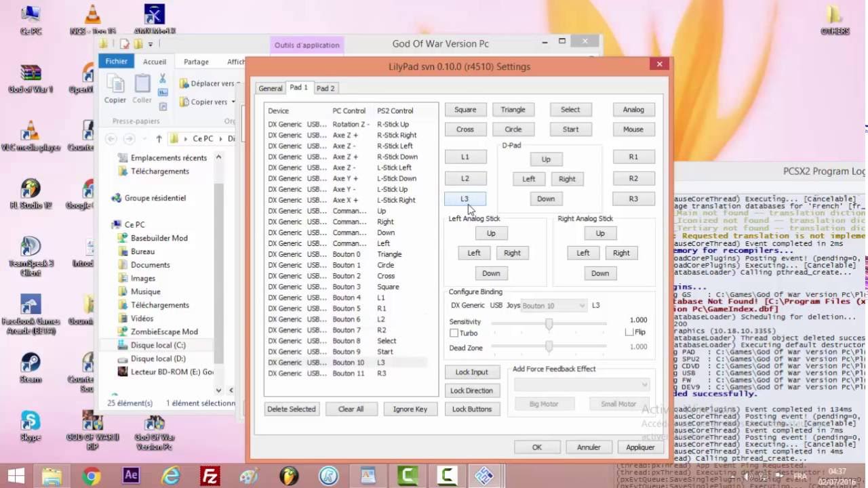Open VLC media player desktop shortcut
This screenshot has width=868, height=488.
[x=31, y=136]
